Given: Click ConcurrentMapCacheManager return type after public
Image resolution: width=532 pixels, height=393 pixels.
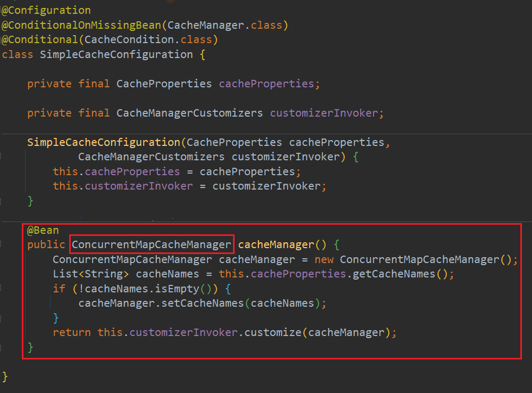Looking at the screenshot, I should click(x=151, y=244).
